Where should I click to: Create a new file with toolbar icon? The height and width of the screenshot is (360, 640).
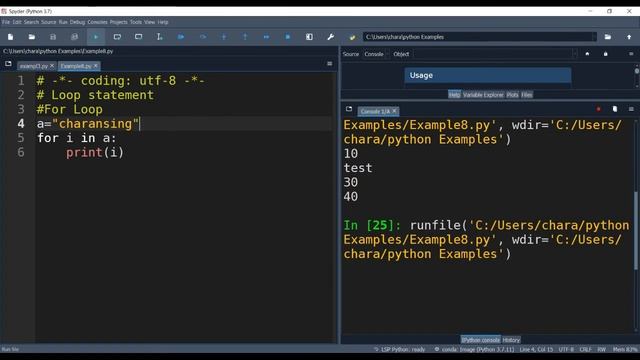coord(11,37)
